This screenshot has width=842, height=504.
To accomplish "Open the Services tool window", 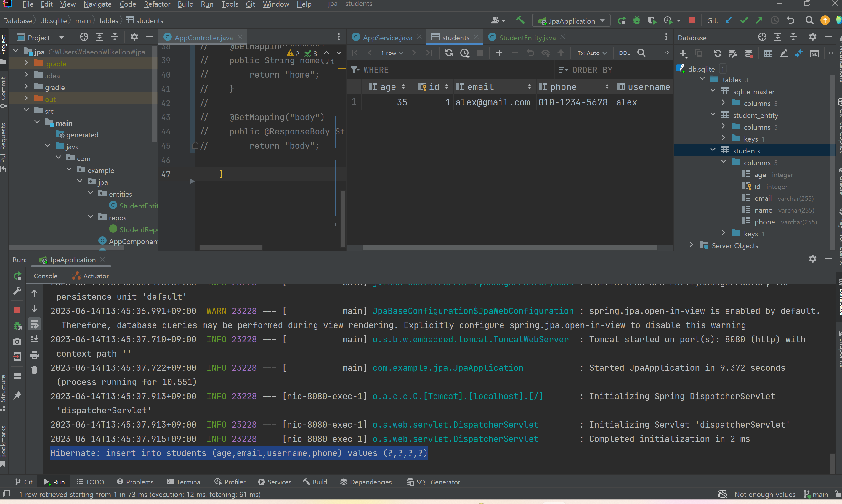I will click(275, 482).
